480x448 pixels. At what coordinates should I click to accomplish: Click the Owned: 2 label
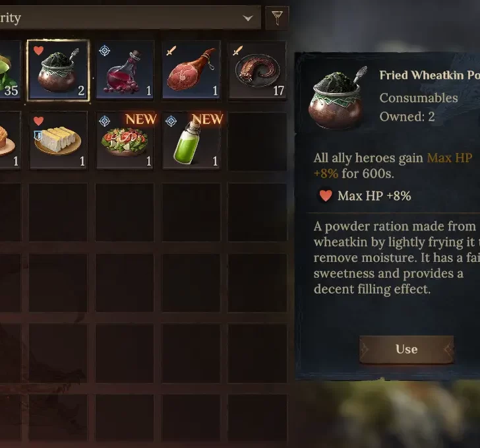(407, 117)
